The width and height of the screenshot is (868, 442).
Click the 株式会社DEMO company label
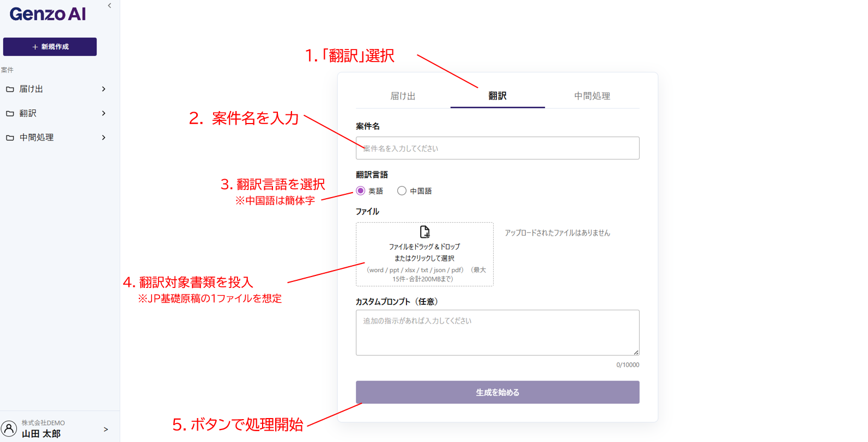43,423
